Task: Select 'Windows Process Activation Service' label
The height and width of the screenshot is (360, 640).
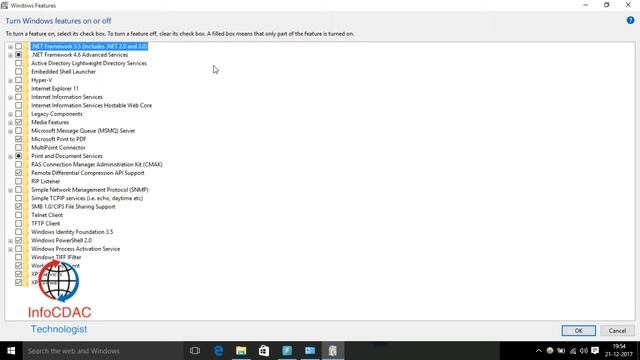Action: (x=76, y=249)
